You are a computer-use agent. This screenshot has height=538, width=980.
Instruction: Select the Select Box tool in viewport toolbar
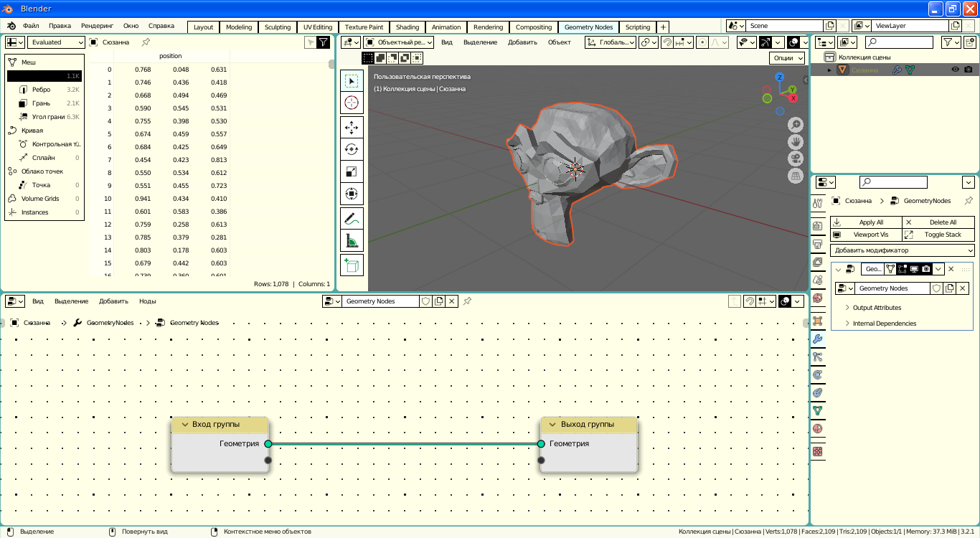click(x=352, y=81)
